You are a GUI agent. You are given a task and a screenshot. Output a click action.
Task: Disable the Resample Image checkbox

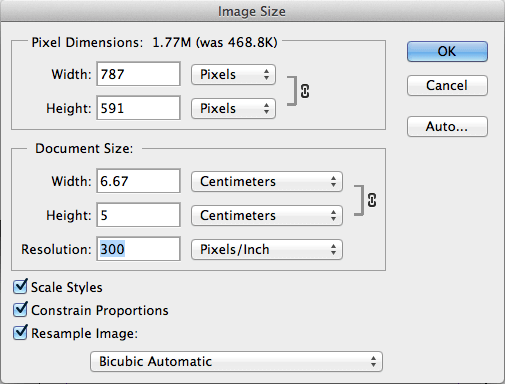(20, 333)
